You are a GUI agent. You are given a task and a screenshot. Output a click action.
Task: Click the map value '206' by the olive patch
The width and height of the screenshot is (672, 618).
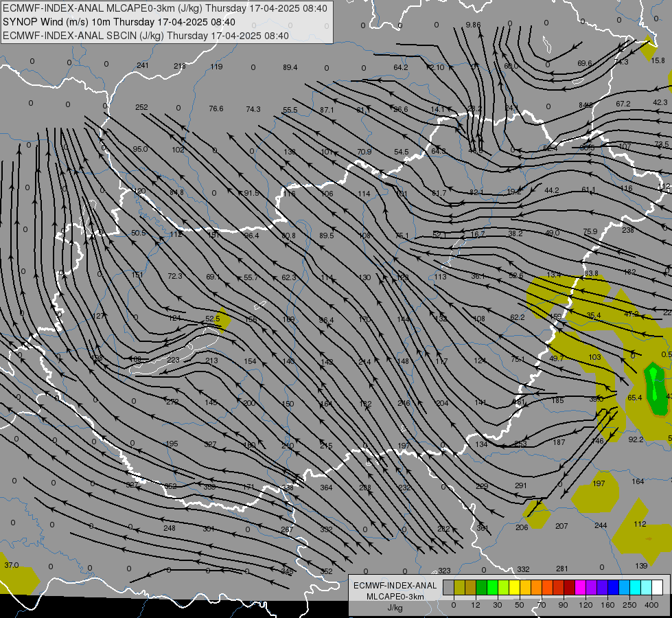pyautogui.click(x=522, y=527)
